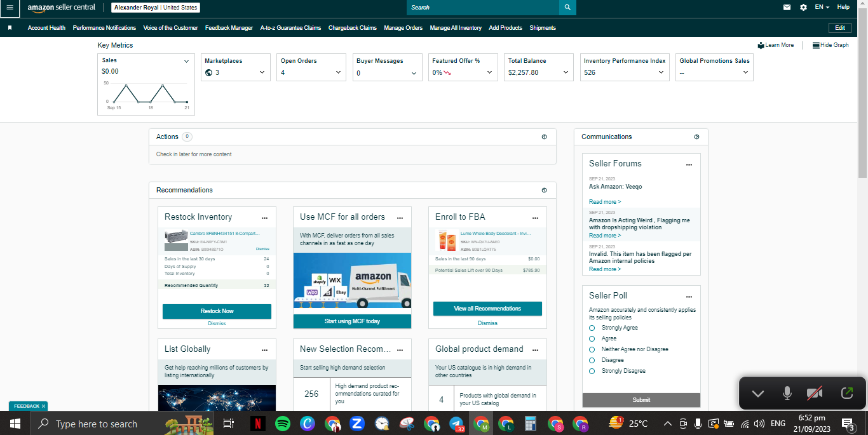868x435 pixels.
Task: Open Feedback Manager menu item
Action: coord(229,28)
